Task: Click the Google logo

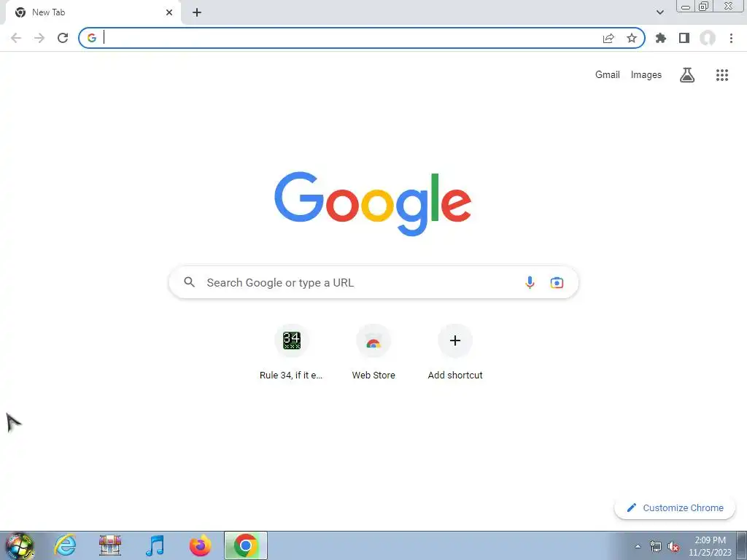Action: pyautogui.click(x=373, y=204)
